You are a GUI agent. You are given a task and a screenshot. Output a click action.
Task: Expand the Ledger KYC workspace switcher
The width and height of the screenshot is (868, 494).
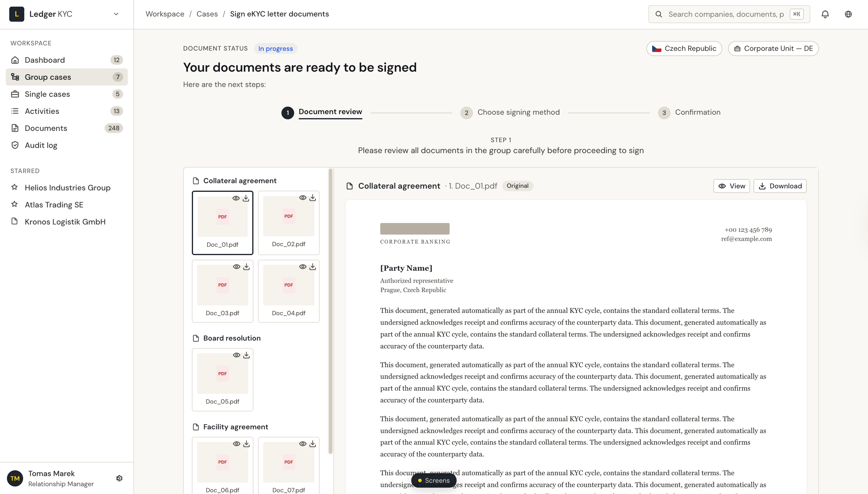pos(116,14)
